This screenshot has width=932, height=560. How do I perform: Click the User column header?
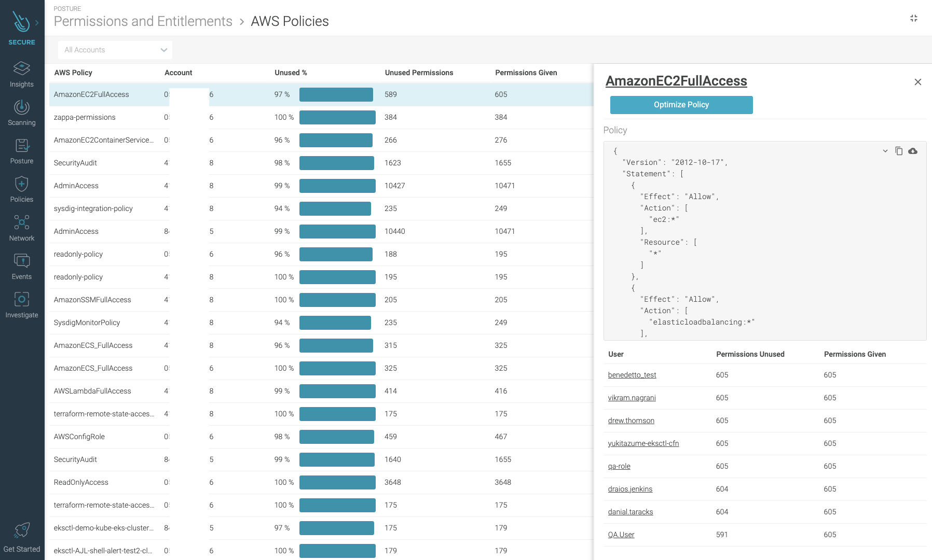click(616, 354)
